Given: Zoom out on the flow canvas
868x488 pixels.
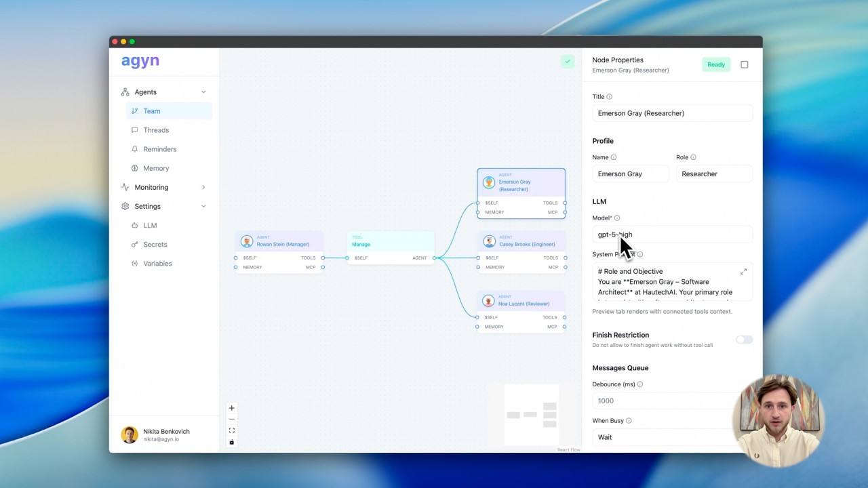Looking at the screenshot, I should (231, 420).
